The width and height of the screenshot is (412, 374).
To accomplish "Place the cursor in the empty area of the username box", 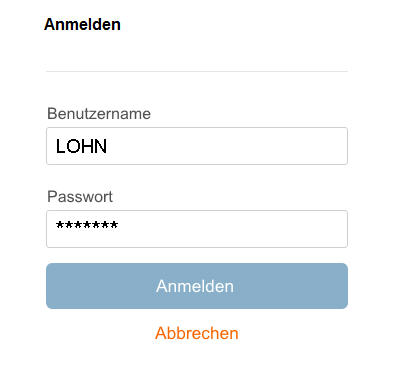I will pos(227,146).
